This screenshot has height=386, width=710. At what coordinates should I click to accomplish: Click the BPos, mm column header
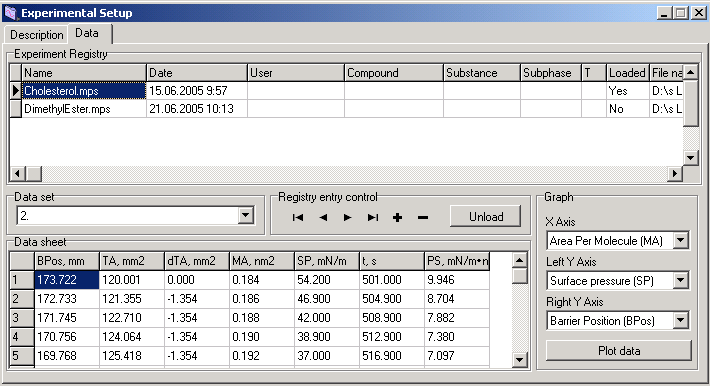(x=67, y=261)
